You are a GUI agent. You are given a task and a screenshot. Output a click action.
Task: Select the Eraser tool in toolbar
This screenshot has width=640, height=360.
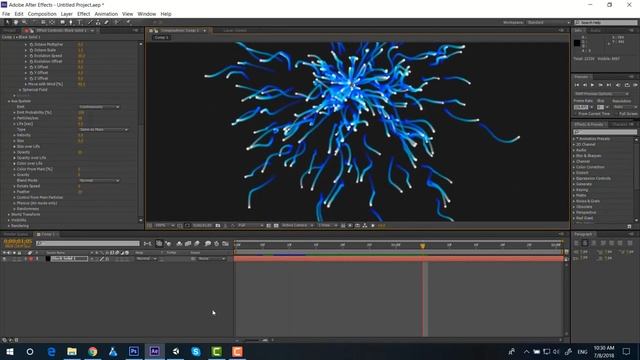pyautogui.click(x=107, y=22)
